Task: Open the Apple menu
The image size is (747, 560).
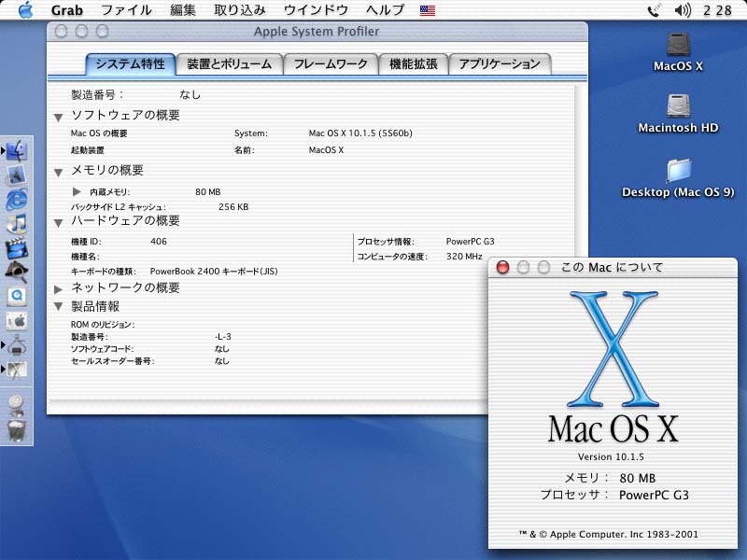Action: point(25,9)
